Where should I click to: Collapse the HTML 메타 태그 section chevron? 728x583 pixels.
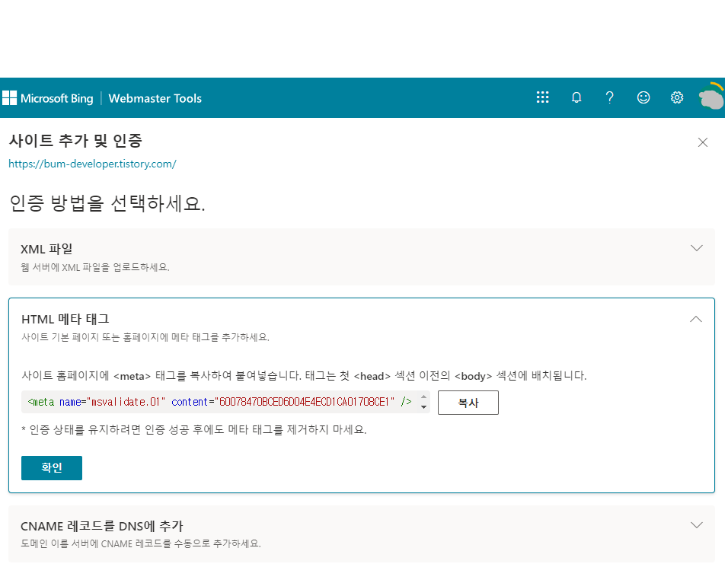(695, 320)
